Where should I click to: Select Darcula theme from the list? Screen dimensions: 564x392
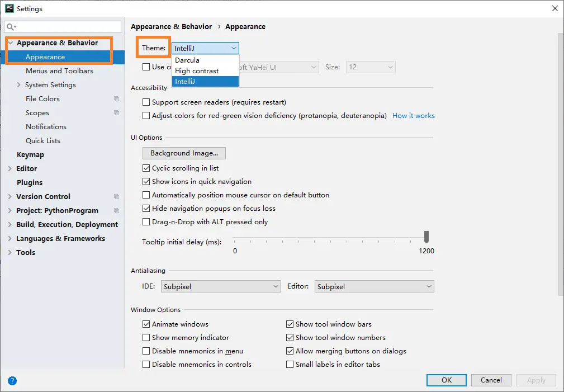point(205,60)
